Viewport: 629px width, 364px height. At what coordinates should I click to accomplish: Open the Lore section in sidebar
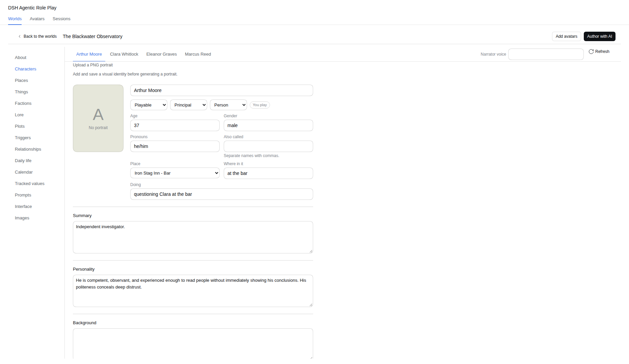tap(19, 115)
